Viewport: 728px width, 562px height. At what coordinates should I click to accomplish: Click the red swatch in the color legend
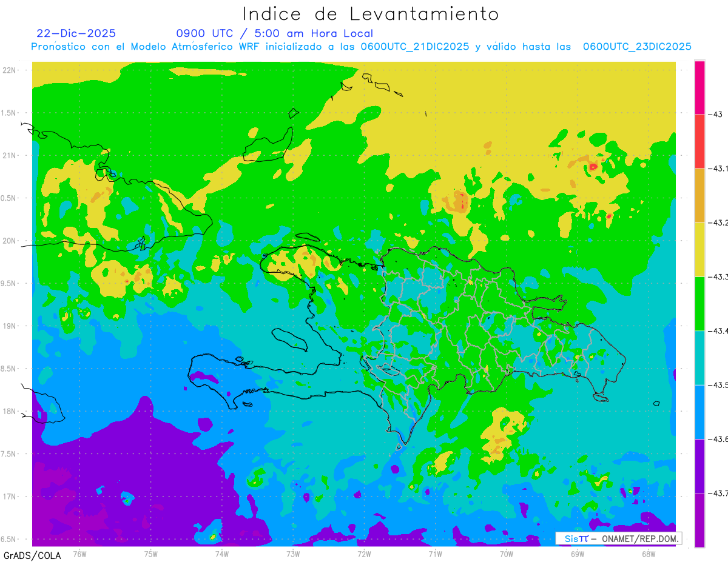699,141
